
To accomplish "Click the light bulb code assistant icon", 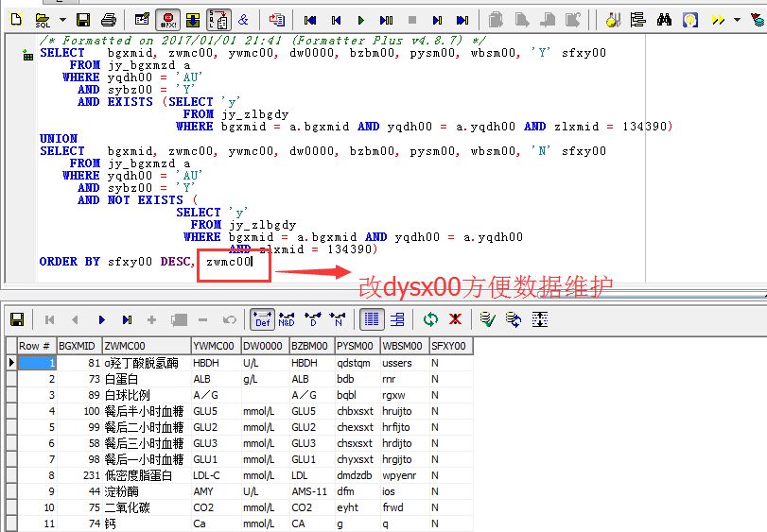I will pyautogui.click(x=689, y=20).
